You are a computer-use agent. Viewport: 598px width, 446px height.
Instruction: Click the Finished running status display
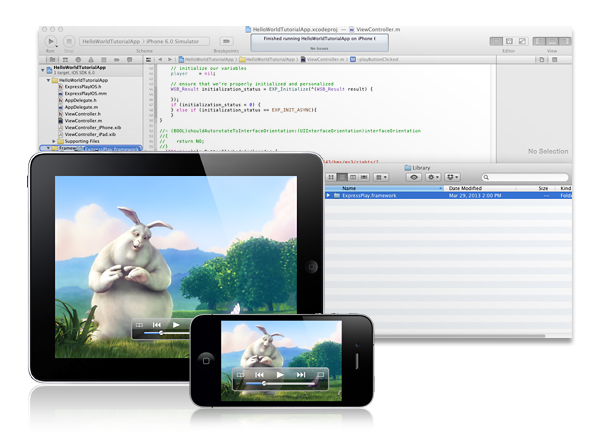(x=320, y=42)
